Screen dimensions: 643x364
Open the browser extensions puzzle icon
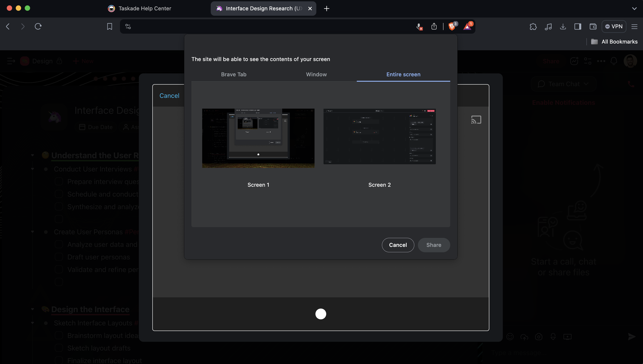pos(533,26)
